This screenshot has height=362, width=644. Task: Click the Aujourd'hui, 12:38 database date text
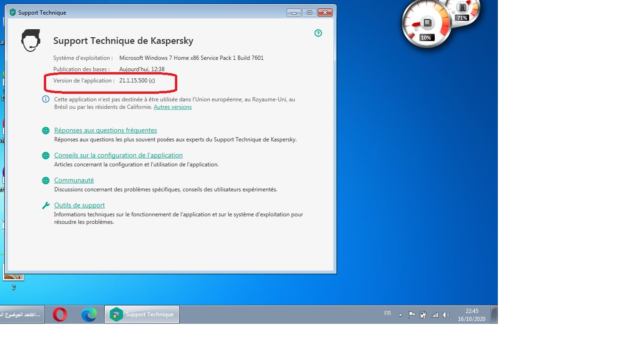tap(141, 69)
